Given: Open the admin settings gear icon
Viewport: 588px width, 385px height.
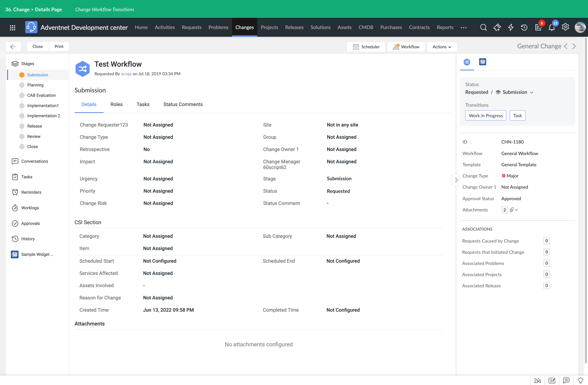Looking at the screenshot, I should tap(565, 27).
